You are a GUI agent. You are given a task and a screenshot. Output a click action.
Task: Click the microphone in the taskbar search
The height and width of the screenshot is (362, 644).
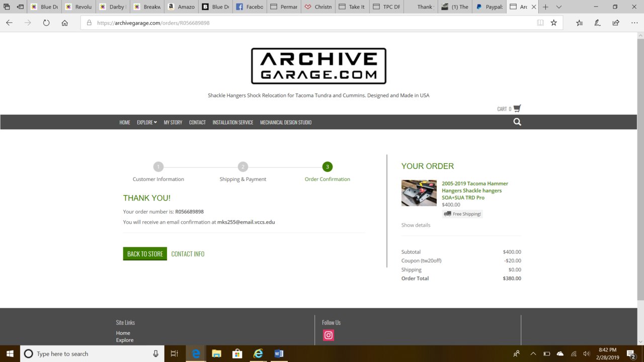(x=156, y=353)
